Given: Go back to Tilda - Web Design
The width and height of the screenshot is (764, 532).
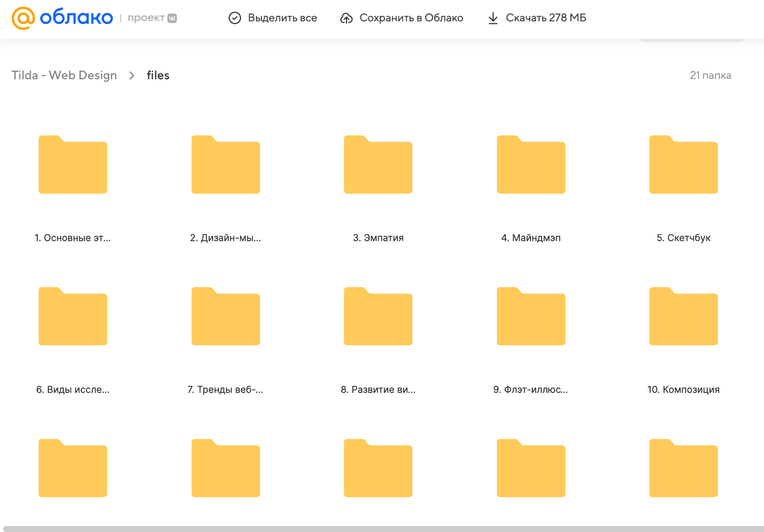Looking at the screenshot, I should pyautogui.click(x=64, y=75).
